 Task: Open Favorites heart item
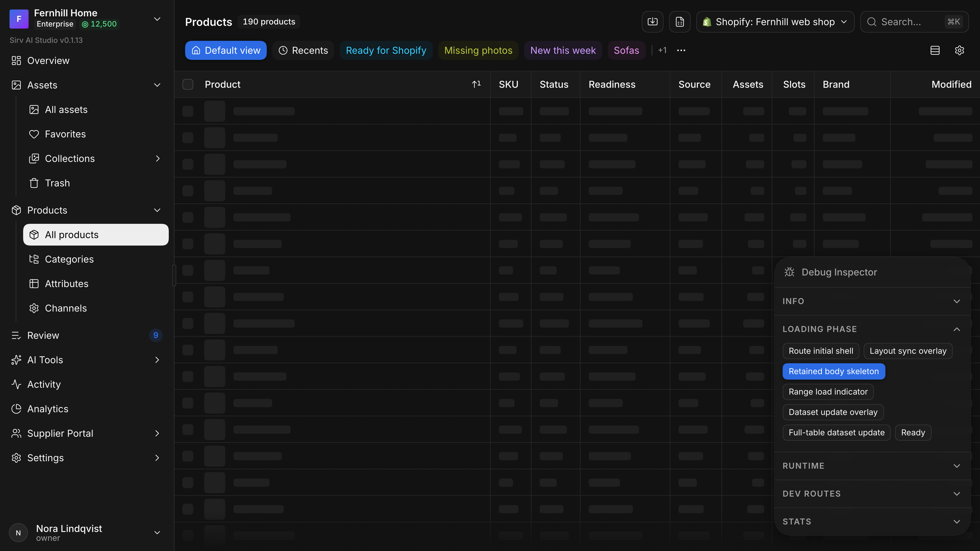[x=96, y=134]
